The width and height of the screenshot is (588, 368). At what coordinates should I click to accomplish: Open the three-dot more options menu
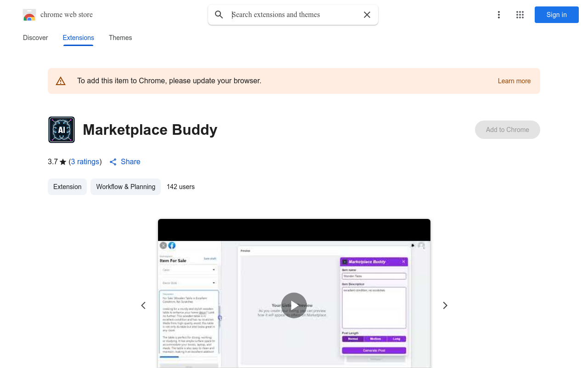click(x=499, y=15)
